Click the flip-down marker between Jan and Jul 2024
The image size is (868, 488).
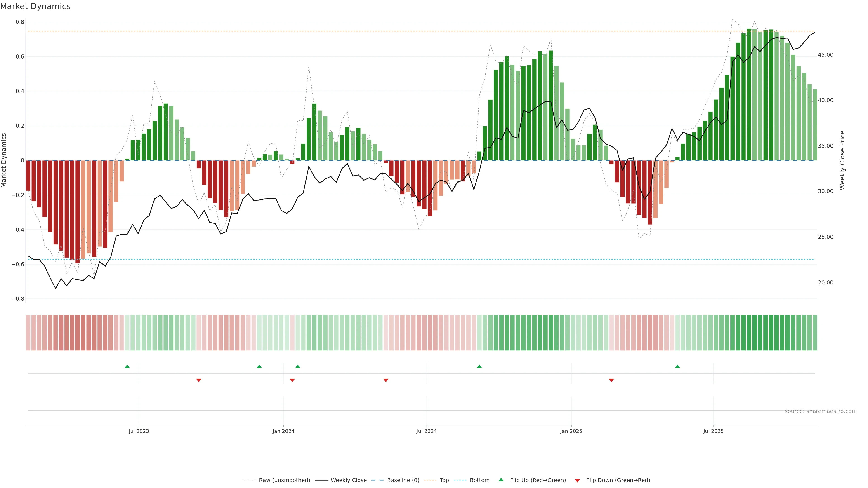tap(386, 380)
